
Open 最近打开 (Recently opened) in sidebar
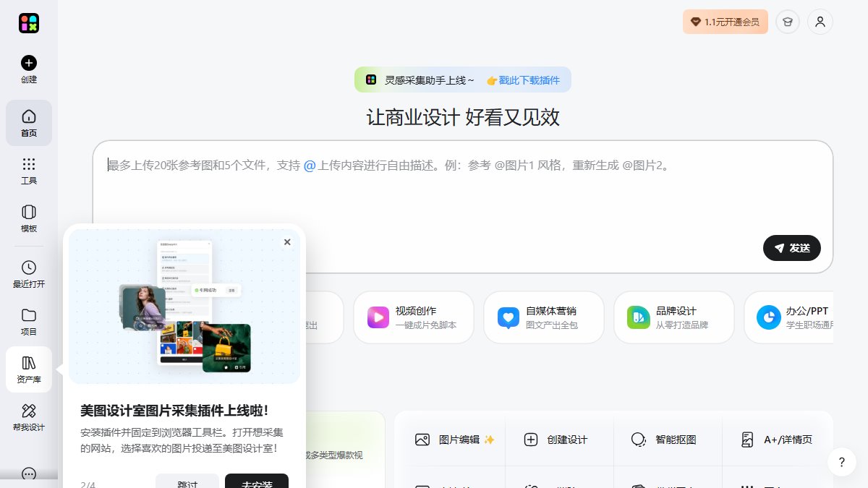(29, 274)
